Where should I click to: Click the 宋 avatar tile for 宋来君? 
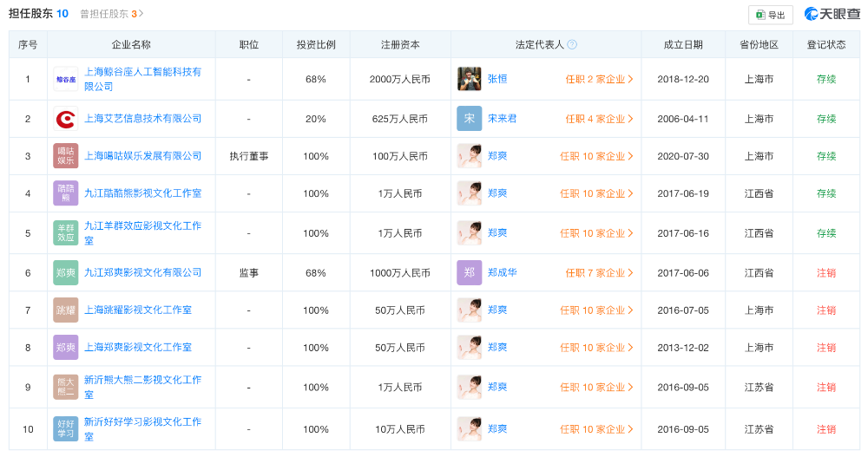[x=470, y=119]
